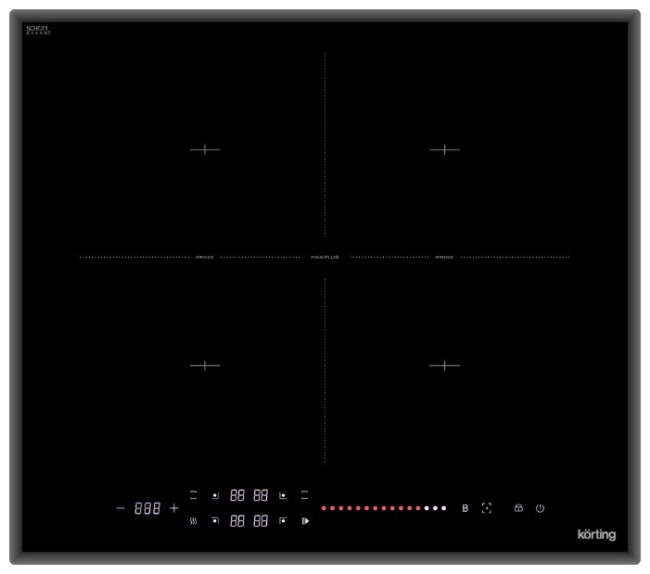Tap the rear-left zone power level display
The image size is (650, 574).
[x=237, y=495]
